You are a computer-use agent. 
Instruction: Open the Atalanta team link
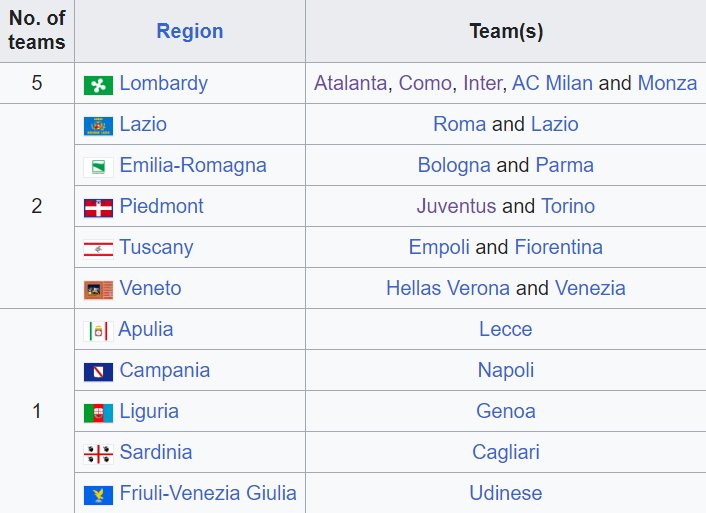pyautogui.click(x=350, y=83)
